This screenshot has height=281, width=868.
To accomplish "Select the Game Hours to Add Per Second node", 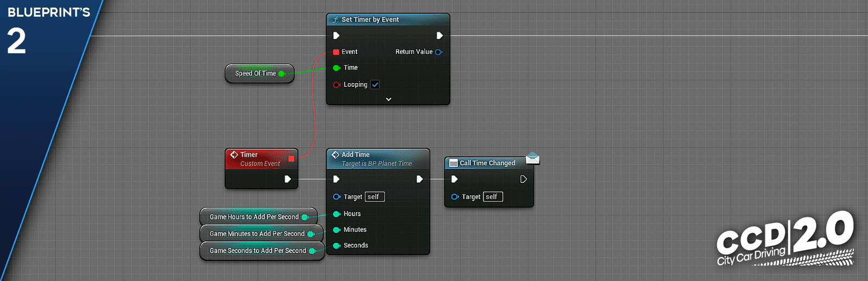I will pyautogui.click(x=259, y=217).
